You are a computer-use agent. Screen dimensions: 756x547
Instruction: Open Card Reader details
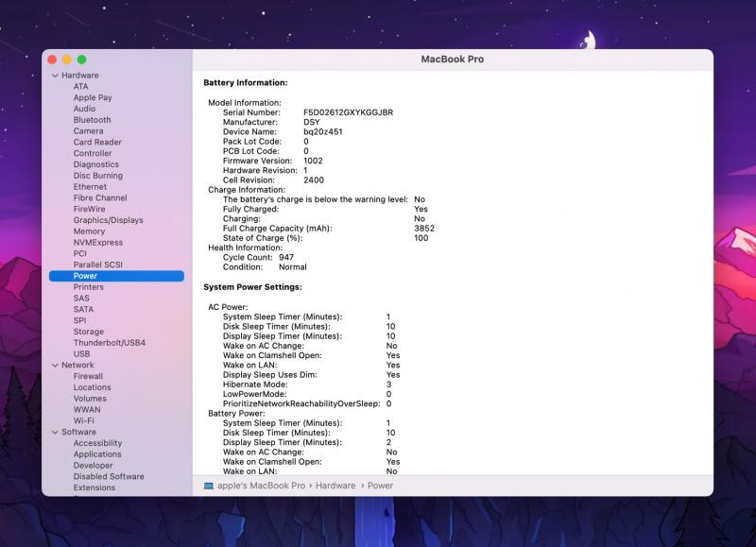click(97, 142)
